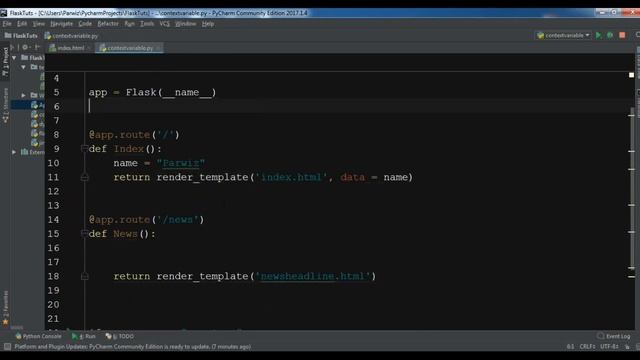Screen dimensions: 640x360
Task: Open the Navigate menu
Action: click(x=61, y=24)
